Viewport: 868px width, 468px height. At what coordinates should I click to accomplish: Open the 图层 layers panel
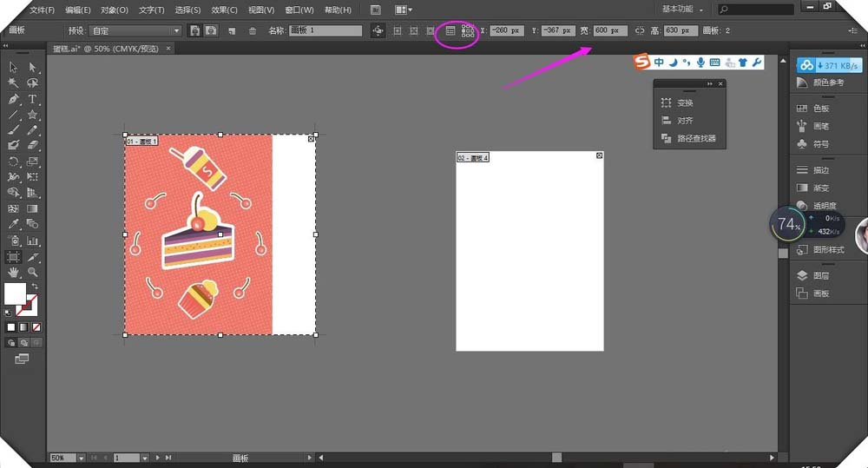coord(821,275)
